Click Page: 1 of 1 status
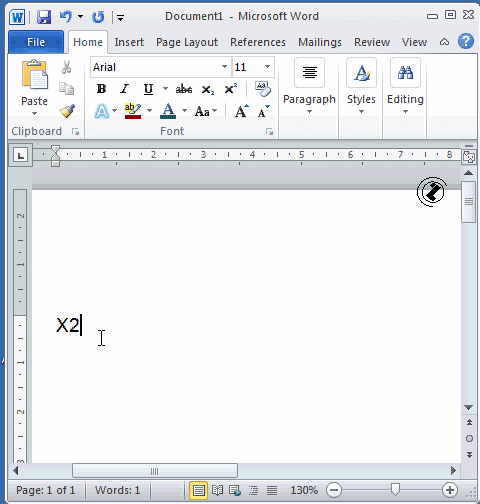The image size is (480, 504). (x=46, y=490)
